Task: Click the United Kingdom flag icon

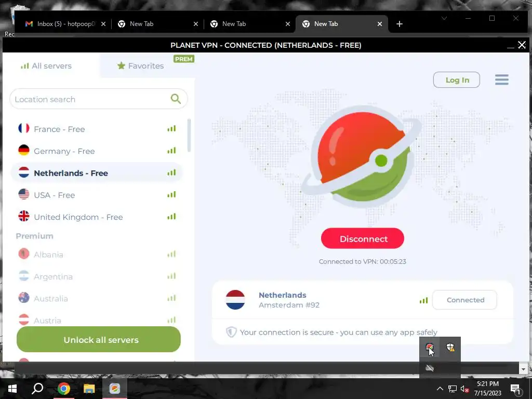Action: 24,216
